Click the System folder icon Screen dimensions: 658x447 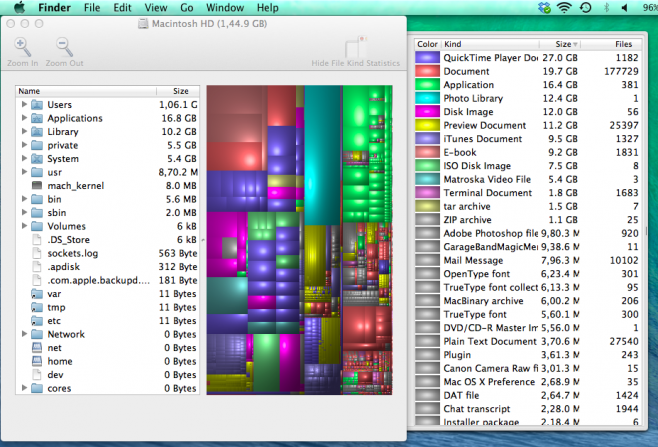click(37, 158)
